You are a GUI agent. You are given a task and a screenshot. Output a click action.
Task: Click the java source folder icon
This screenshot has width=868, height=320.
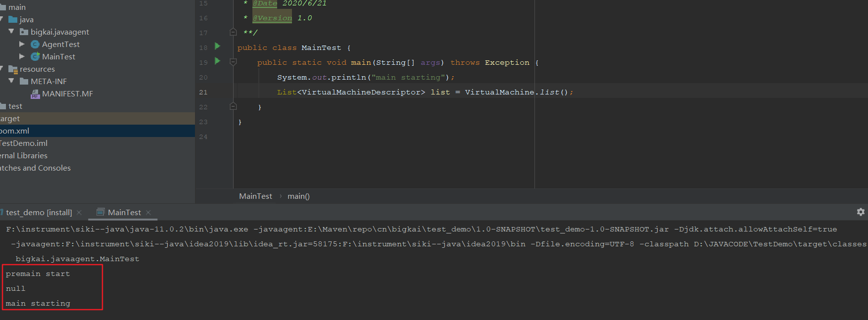click(13, 19)
